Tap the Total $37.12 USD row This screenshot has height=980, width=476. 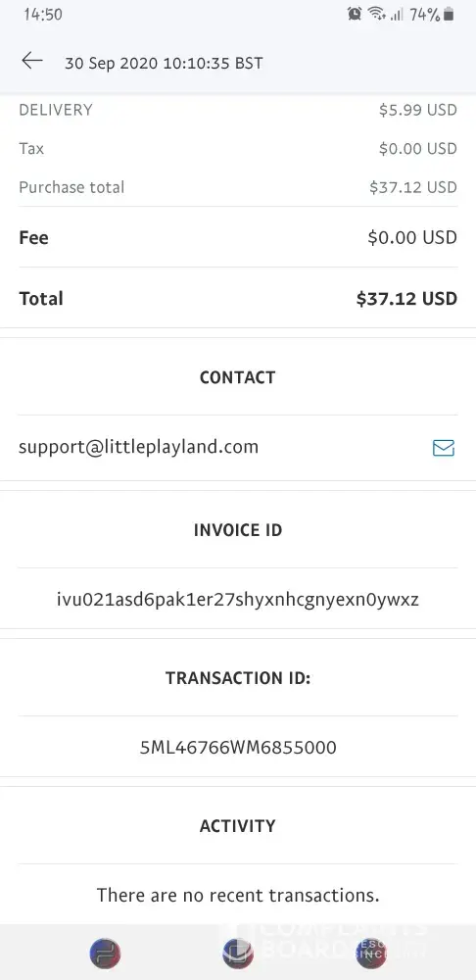coord(238,299)
